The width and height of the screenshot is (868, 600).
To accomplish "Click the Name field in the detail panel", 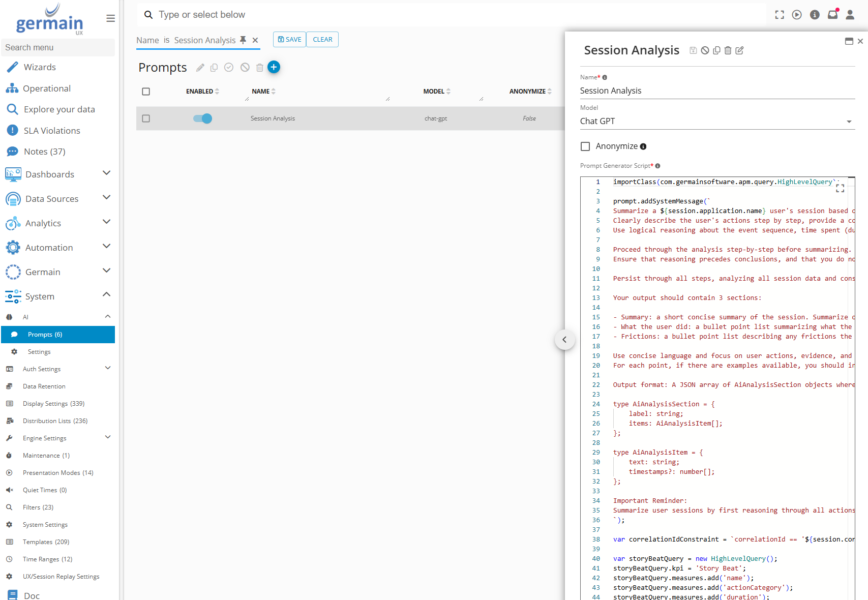I will [x=716, y=91].
